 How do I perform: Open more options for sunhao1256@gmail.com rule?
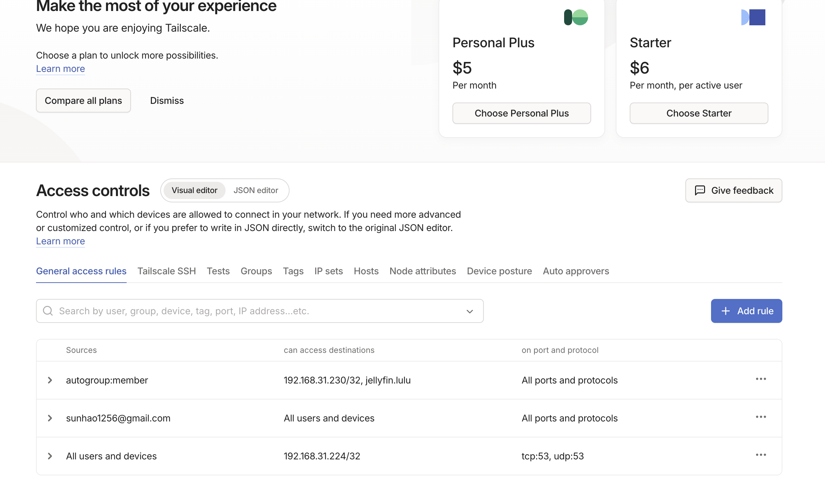click(761, 417)
